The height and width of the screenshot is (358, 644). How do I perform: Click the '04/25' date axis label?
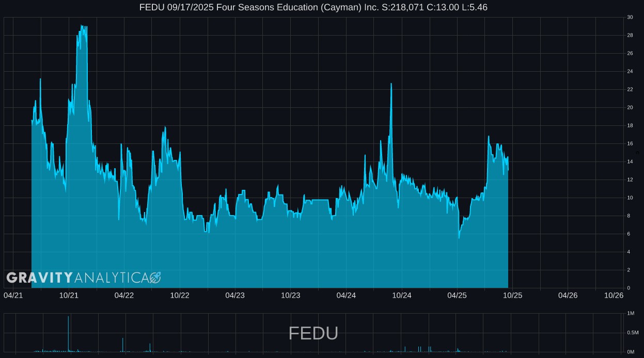[457, 295]
